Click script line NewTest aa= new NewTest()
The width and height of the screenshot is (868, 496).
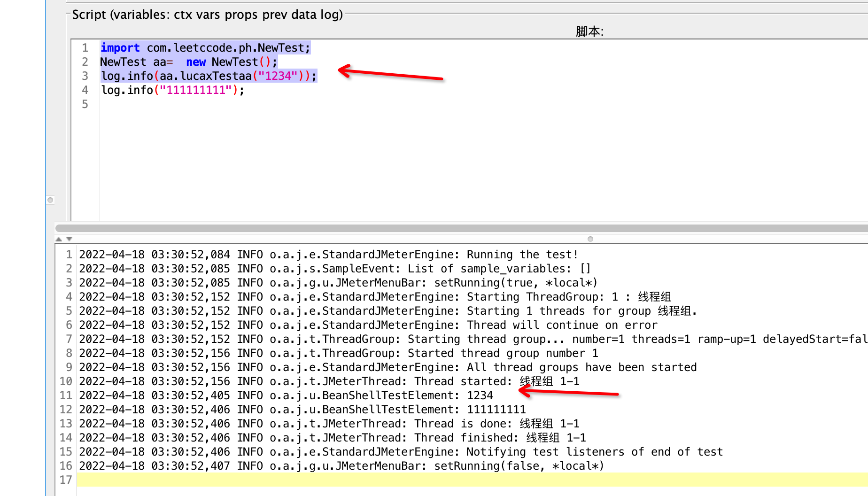pos(189,62)
